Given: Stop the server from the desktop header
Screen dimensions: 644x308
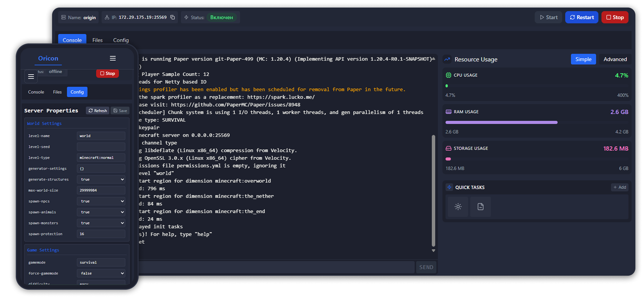Looking at the screenshot, I should (x=615, y=17).
